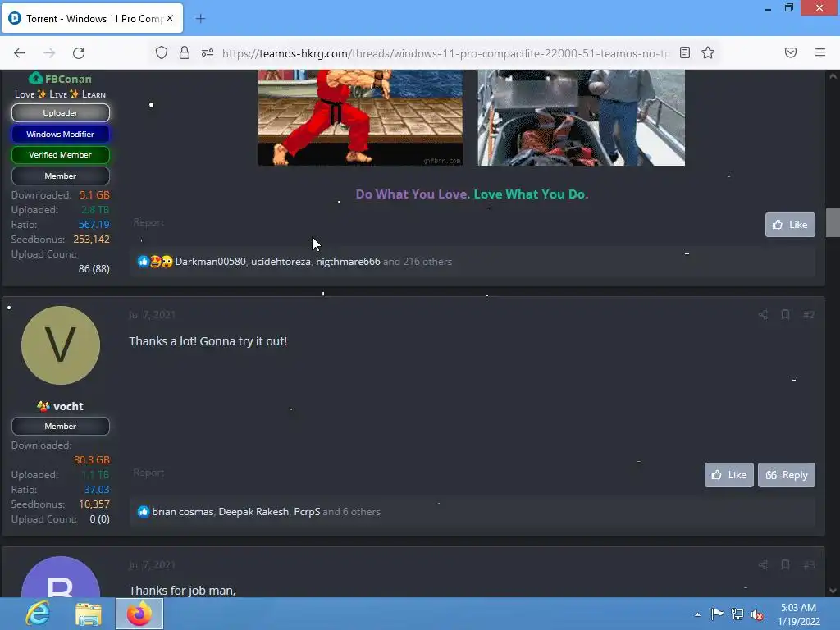Close the Torrent Windows 11 tab
Viewport: 840px width, 630px height.
point(170,18)
